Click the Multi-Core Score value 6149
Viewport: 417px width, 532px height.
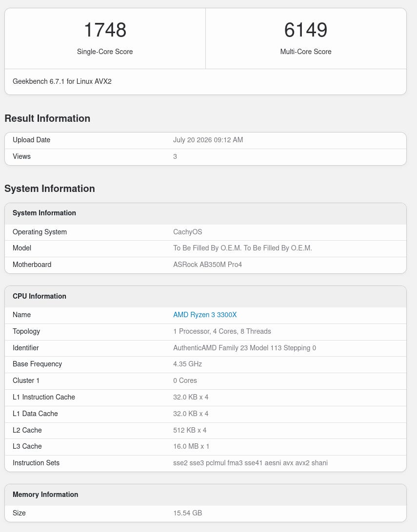tap(306, 30)
